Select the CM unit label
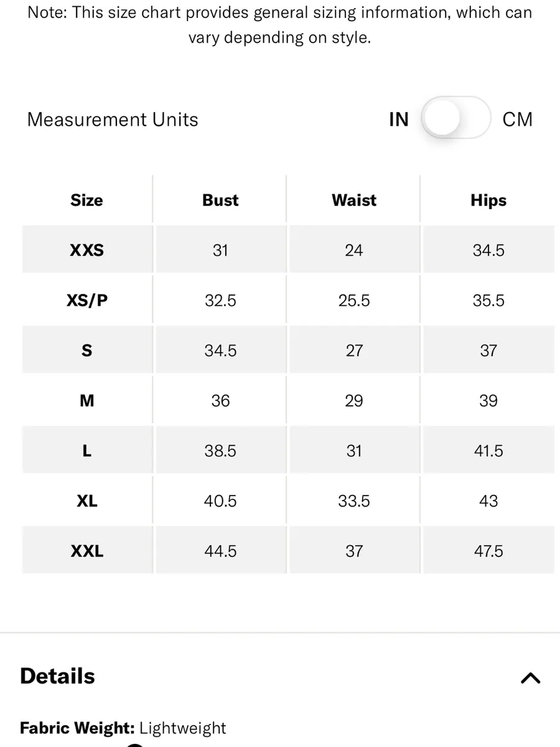The width and height of the screenshot is (560, 747). [x=518, y=119]
